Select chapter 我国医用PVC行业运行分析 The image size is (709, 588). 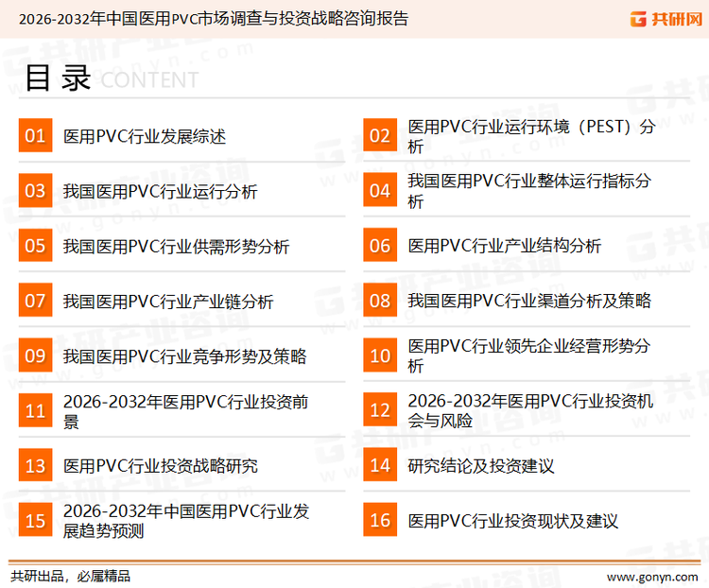point(160,191)
